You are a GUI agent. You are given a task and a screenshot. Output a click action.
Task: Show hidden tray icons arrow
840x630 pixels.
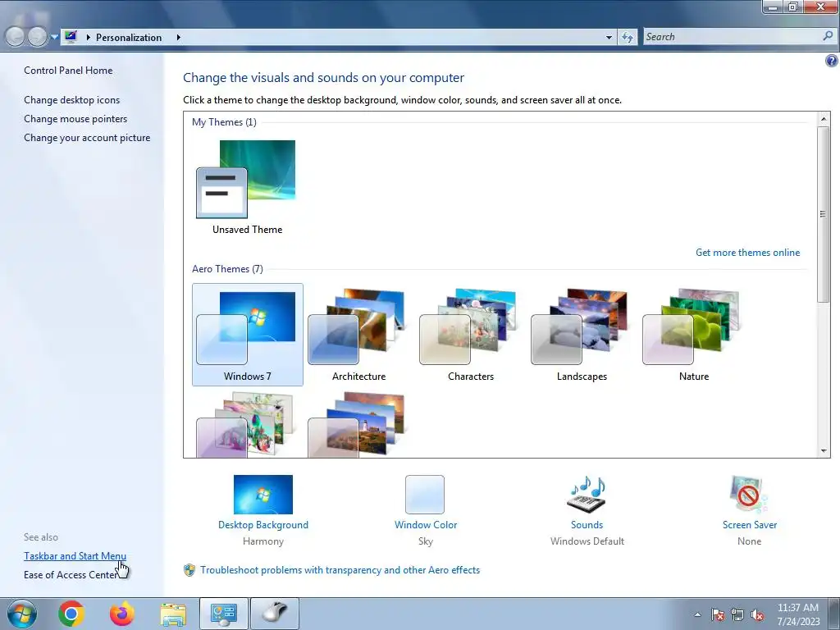pyautogui.click(x=697, y=614)
